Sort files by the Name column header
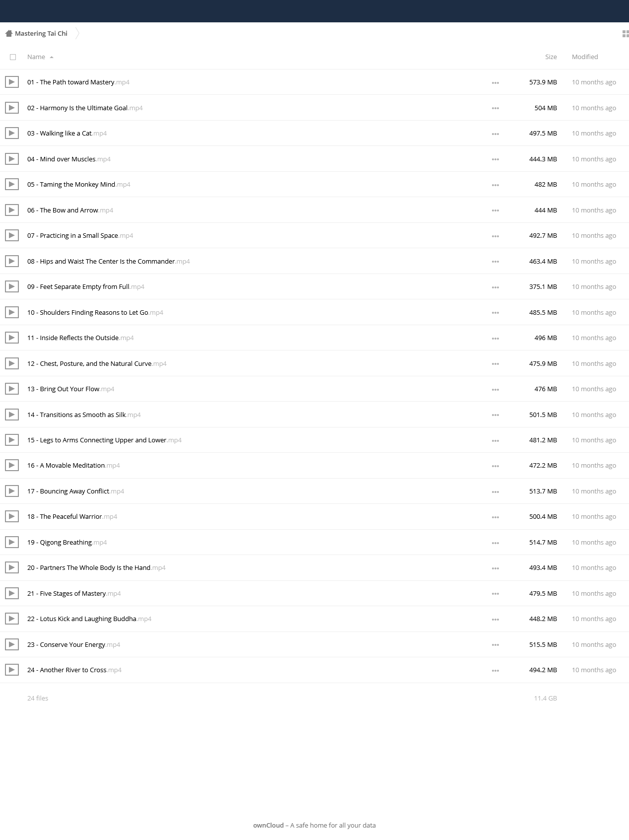 click(36, 57)
